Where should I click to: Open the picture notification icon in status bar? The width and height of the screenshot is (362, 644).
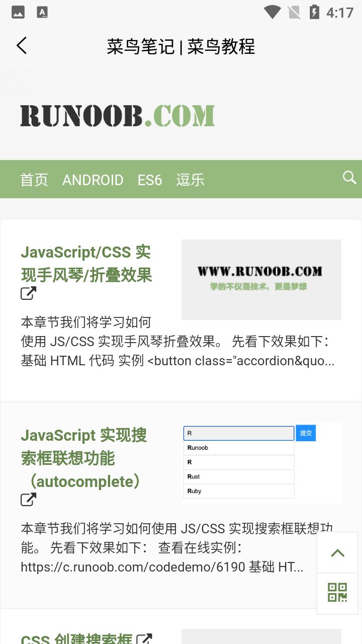(18, 13)
